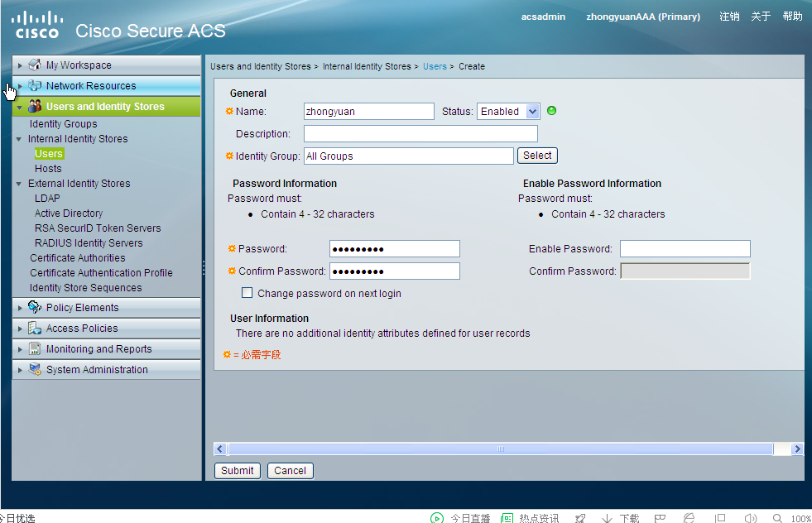Click the Access Policies icon

(x=35, y=328)
